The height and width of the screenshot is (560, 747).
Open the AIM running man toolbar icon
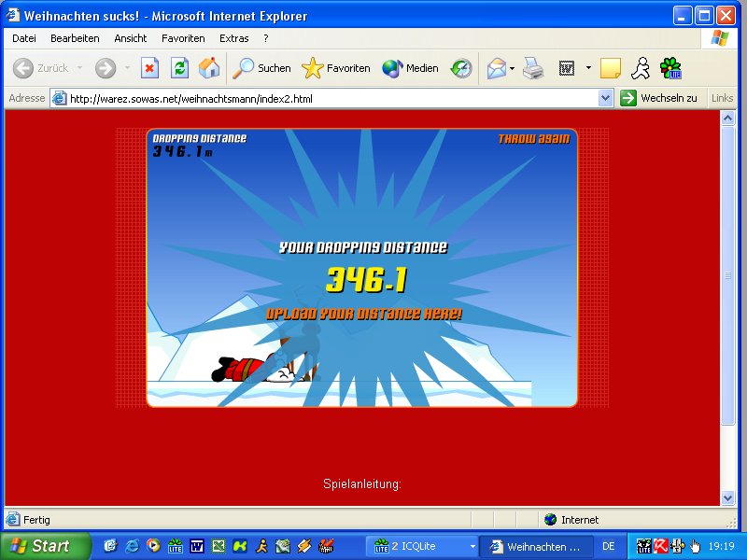click(x=641, y=68)
